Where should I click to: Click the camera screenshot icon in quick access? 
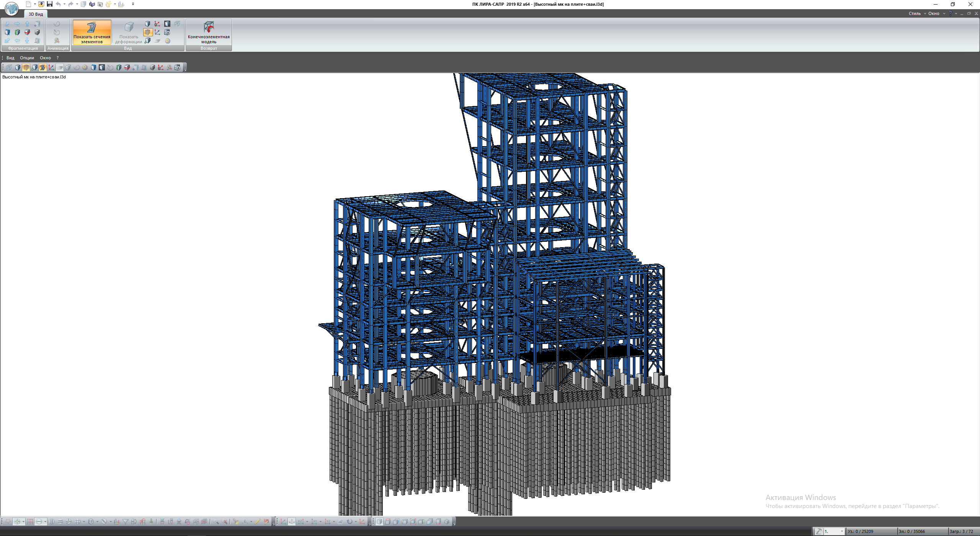(x=100, y=4)
